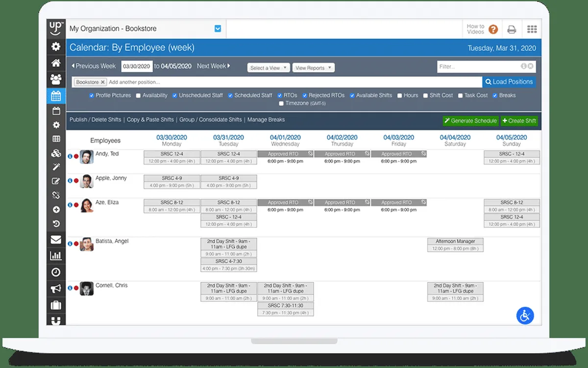Clear the Filter box with its X icon
The width and height of the screenshot is (588, 368).
[531, 66]
